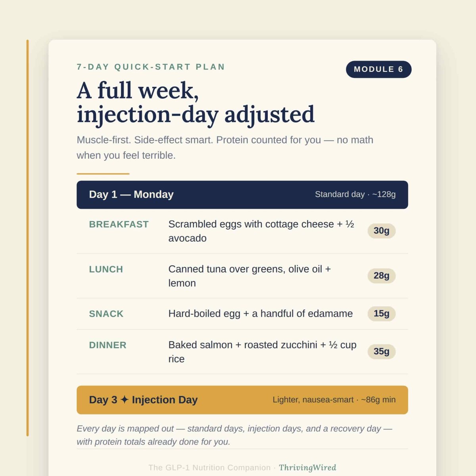This screenshot has height=476, width=476.
Task: Click the baked salmon dinner description
Action: point(262,352)
